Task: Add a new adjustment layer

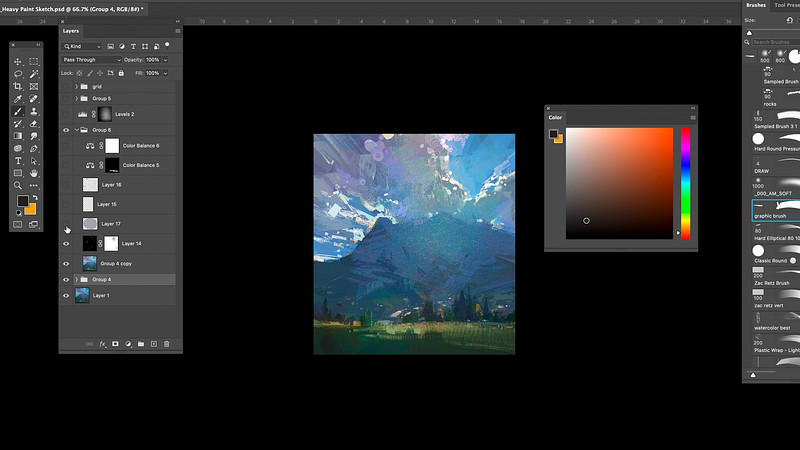Action: tap(128, 344)
